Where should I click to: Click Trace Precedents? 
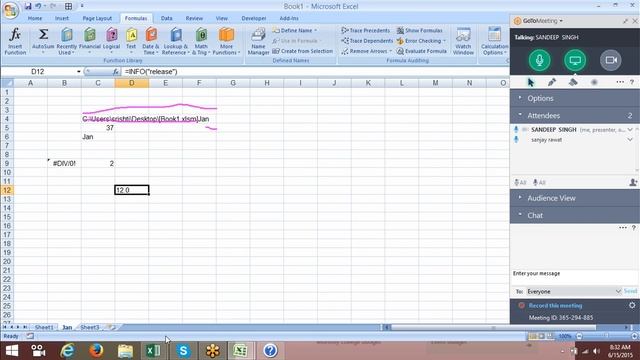(x=366, y=31)
